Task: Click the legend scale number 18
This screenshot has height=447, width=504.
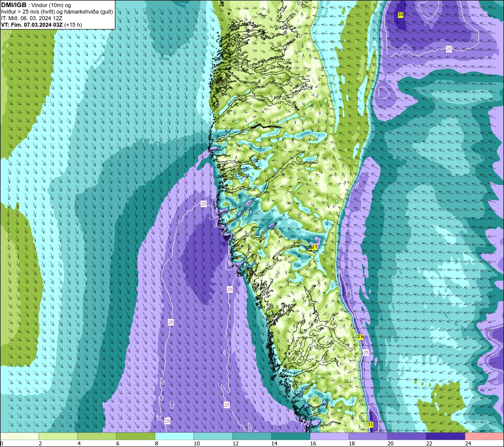Action: [x=352, y=443]
